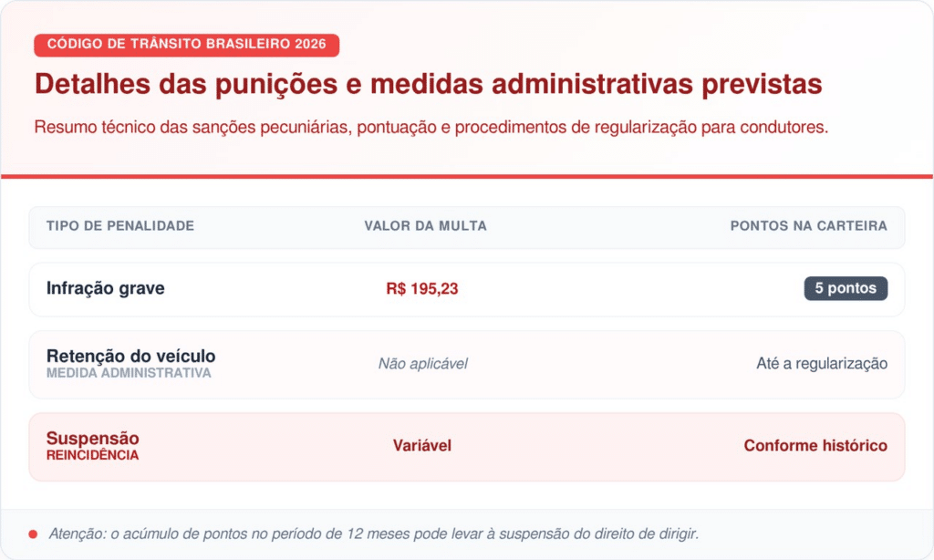Viewport: 934px width, 560px height.
Task: Click the "Não aplicável" value
Action: click(x=422, y=363)
